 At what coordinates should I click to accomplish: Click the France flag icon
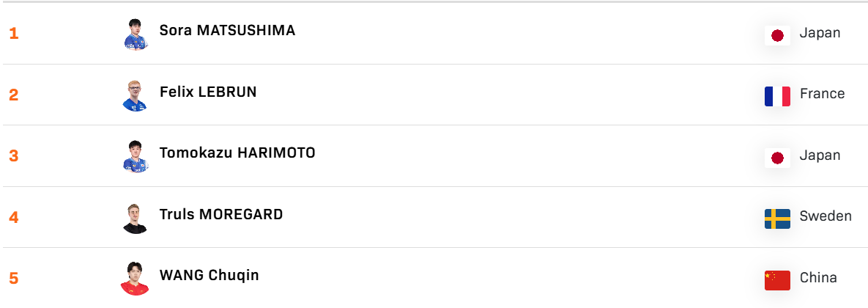pyautogui.click(x=777, y=96)
